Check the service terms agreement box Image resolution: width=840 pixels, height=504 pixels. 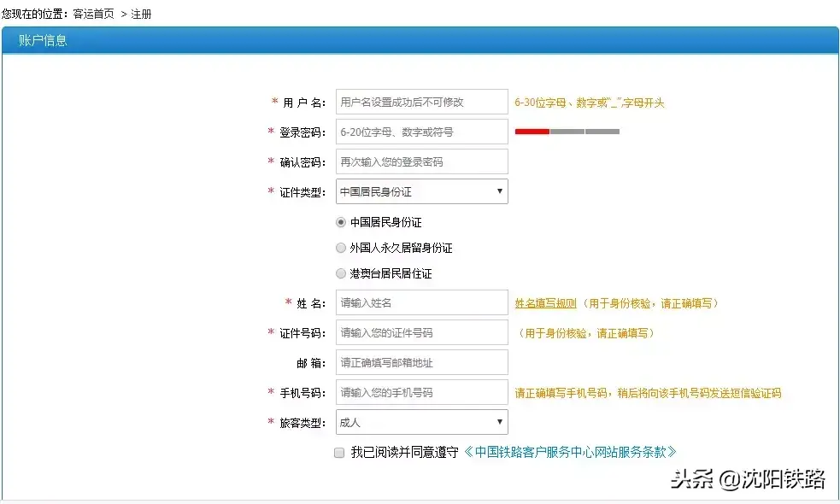339,452
